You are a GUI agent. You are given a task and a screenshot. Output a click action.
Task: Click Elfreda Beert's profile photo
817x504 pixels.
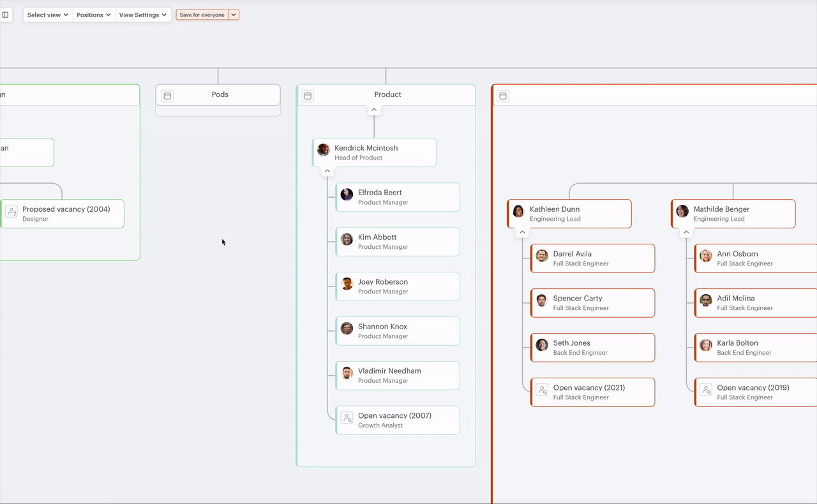(x=347, y=195)
